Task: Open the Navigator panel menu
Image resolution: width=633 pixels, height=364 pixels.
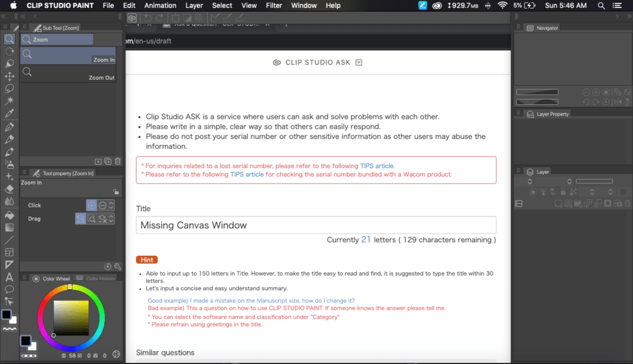Action: 518,27
